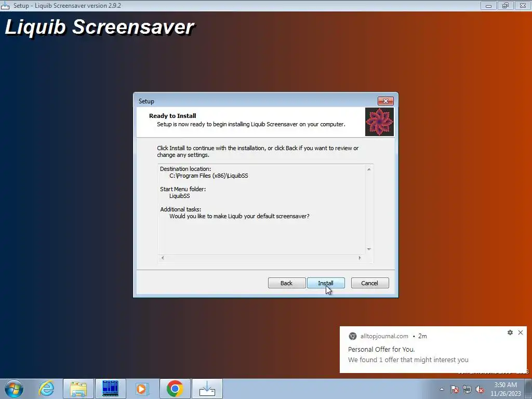The height and width of the screenshot is (399, 532).
Task: Click left arrow of horizontal scrollbar
Action: coord(163,258)
